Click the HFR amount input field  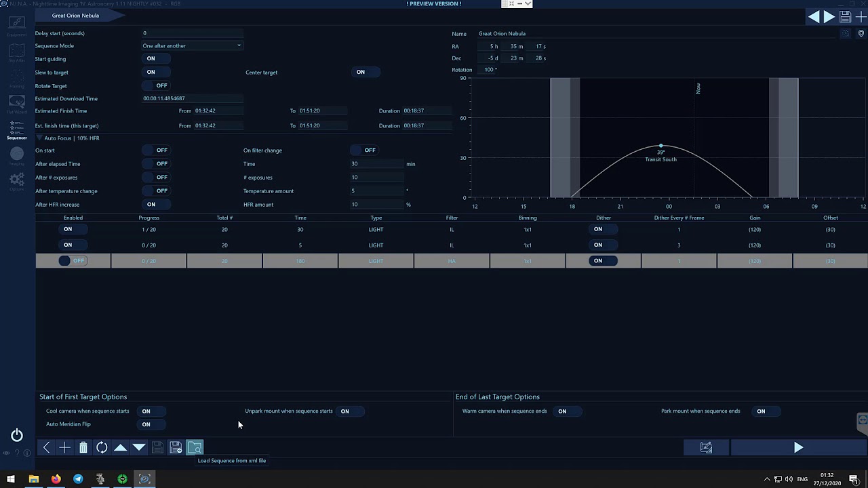pos(376,204)
